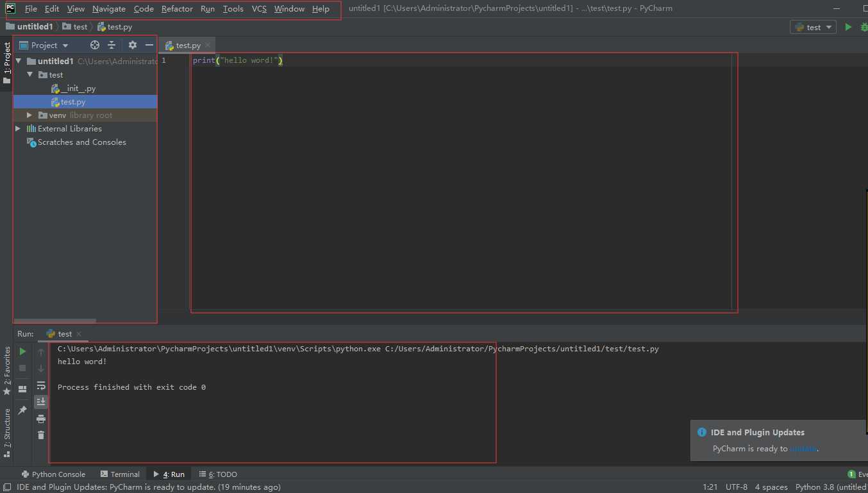Open Project panel settings gear
The height and width of the screenshot is (493, 868).
(133, 45)
